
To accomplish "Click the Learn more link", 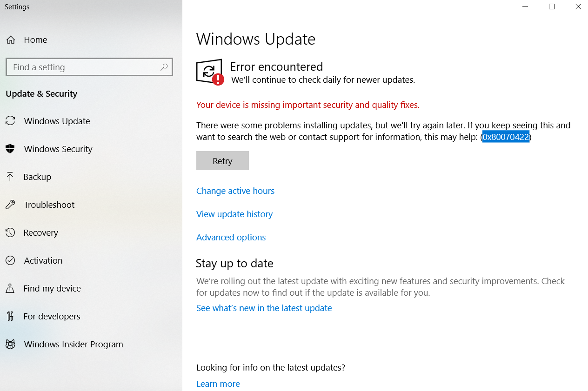I will tap(218, 384).
